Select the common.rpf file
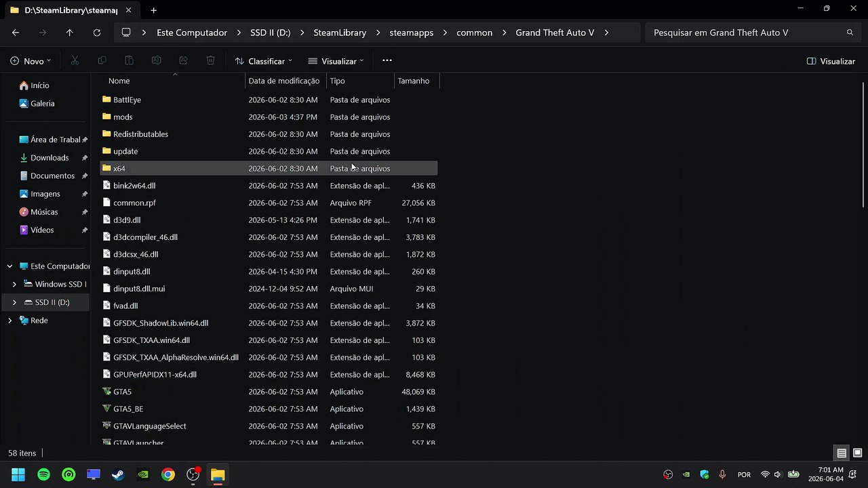 [x=269, y=203]
